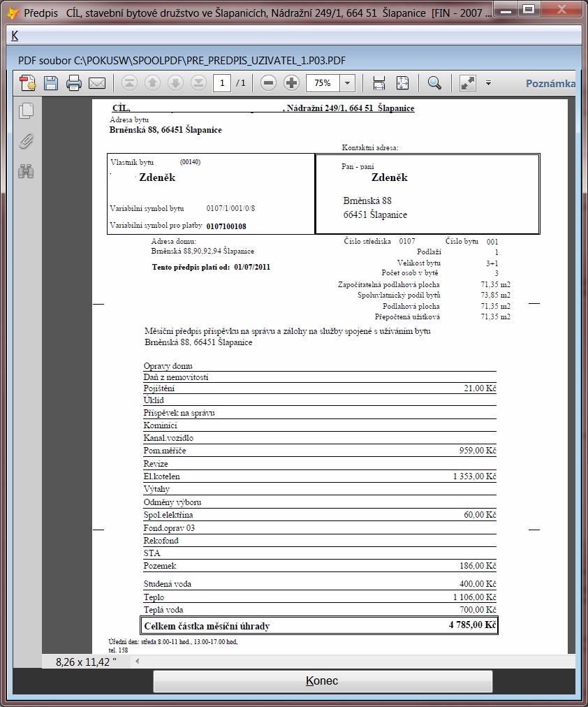Save the PDF with the floppy disk icon
The height and width of the screenshot is (707, 588).
(x=51, y=83)
